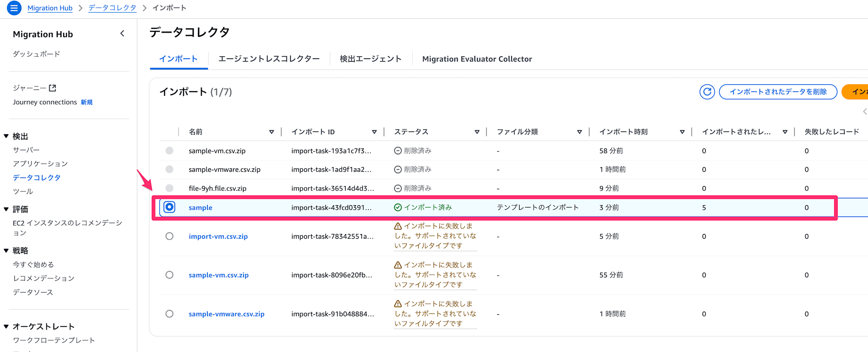868x352 pixels.
Task: Open the import-vm.csv.zip link
Action: click(218, 236)
